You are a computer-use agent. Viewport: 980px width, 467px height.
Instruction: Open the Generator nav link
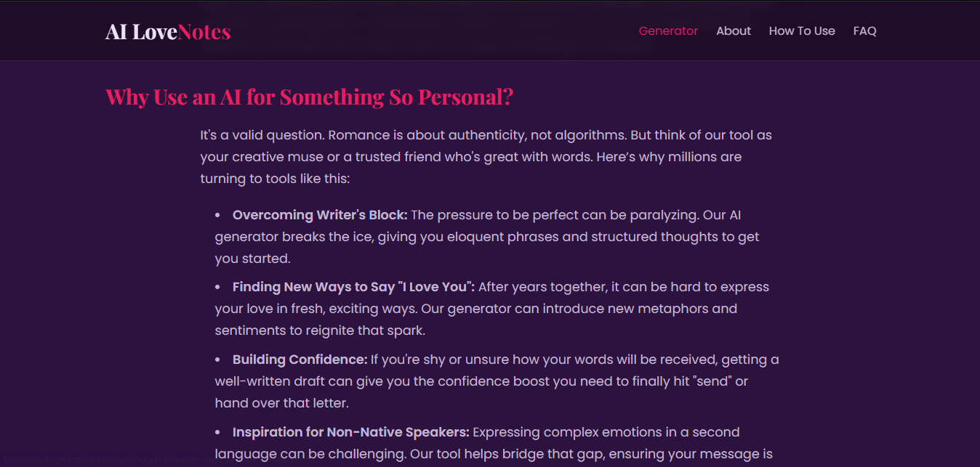668,31
